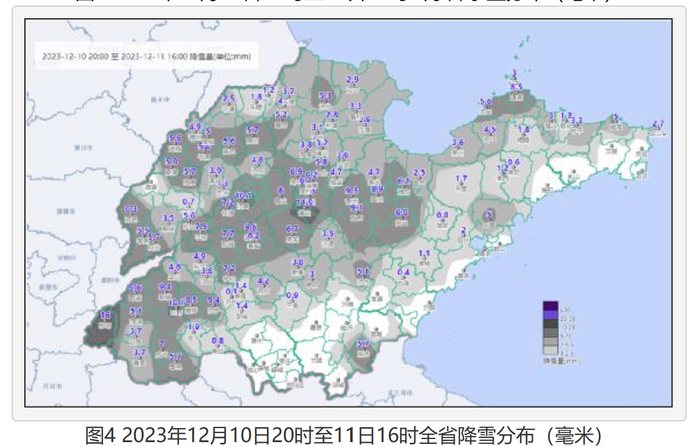700x447 pixels.
Task: Click the snowfall value 4.2
Action: [263, 281]
